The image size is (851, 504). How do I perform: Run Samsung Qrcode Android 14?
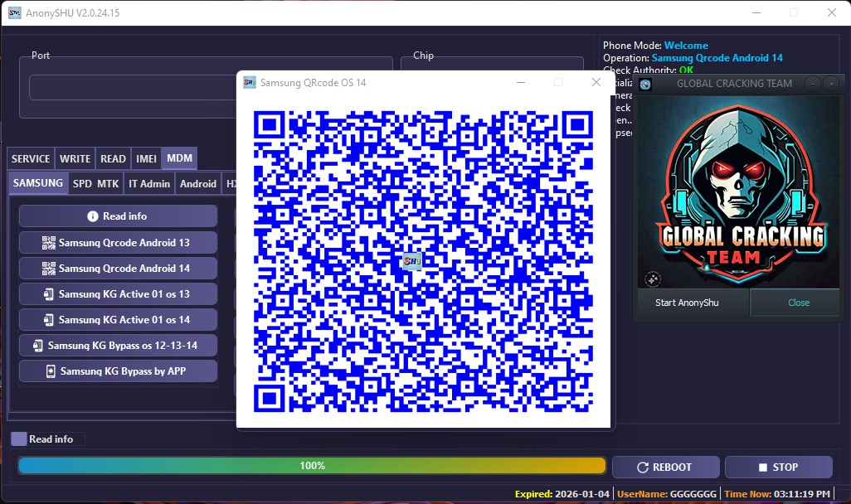point(118,268)
